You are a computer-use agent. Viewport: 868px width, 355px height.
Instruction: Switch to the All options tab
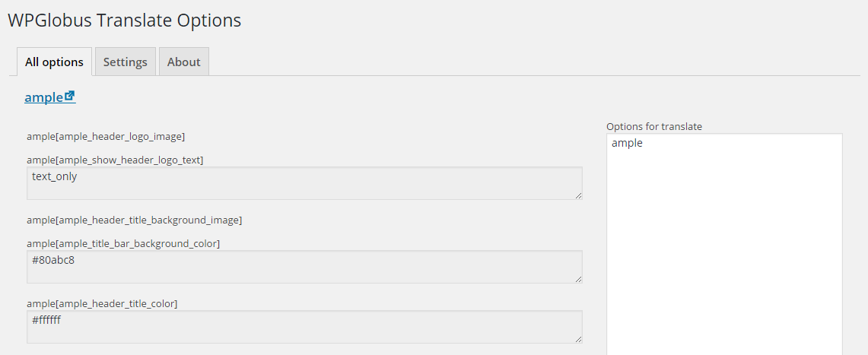coord(54,62)
